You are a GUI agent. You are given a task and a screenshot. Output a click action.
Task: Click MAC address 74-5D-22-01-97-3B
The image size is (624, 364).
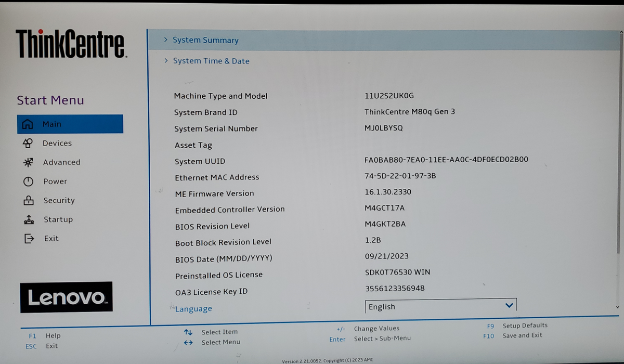400,176
